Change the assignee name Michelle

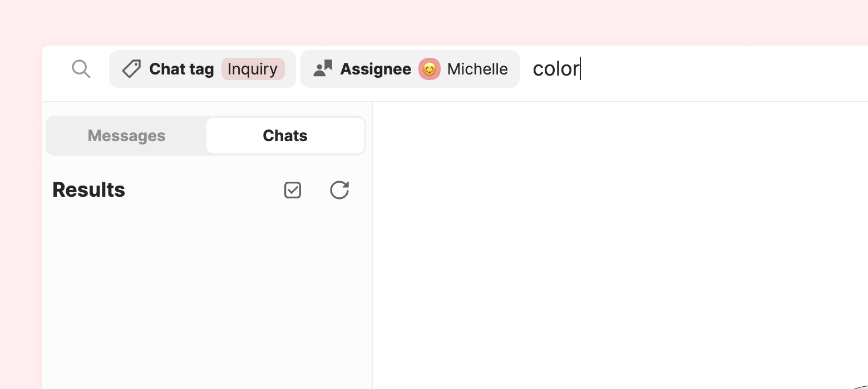pos(477,69)
